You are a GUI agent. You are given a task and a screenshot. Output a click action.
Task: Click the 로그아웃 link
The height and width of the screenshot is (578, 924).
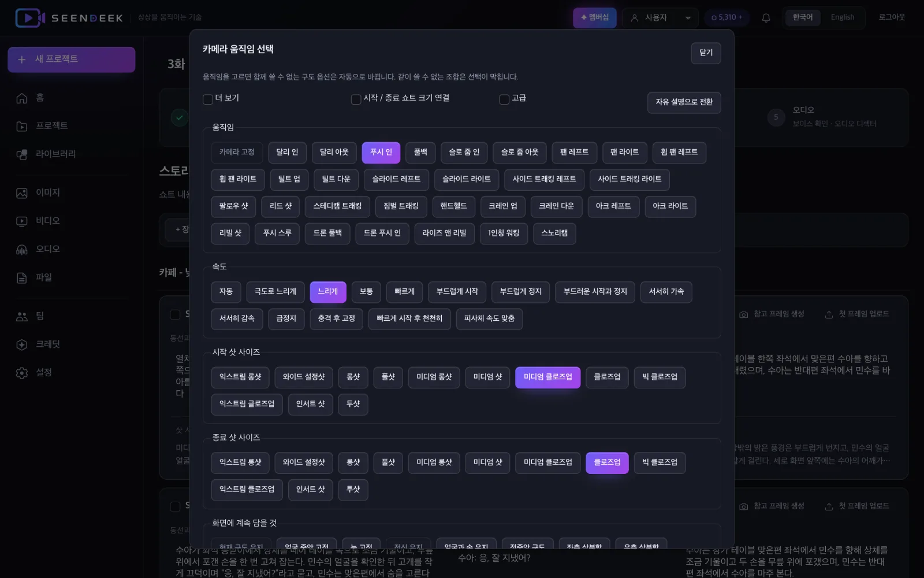[x=892, y=17]
